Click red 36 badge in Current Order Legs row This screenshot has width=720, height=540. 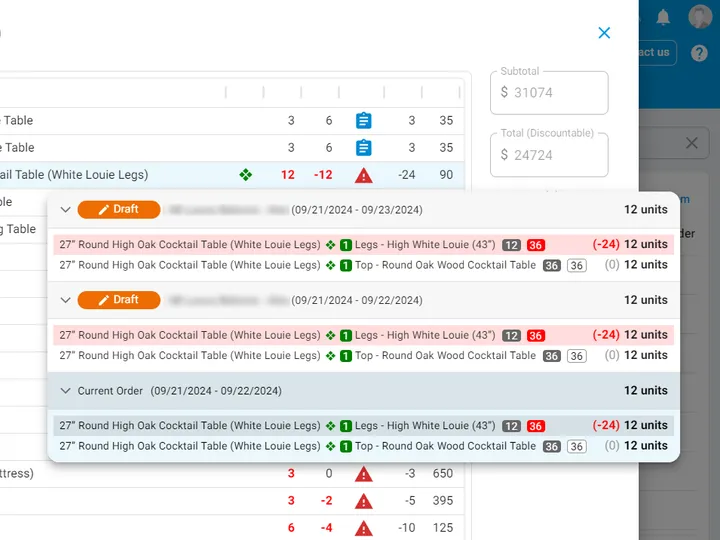coord(536,426)
